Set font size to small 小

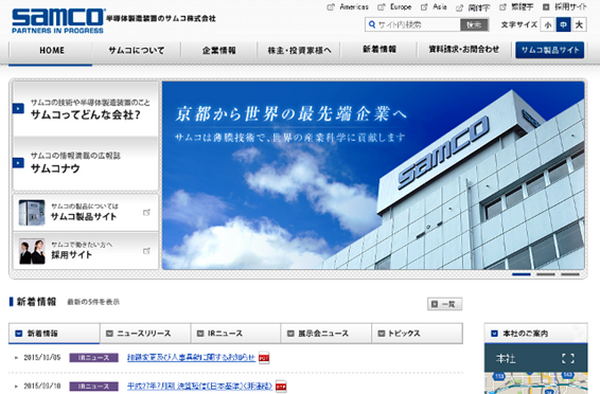click(x=548, y=25)
